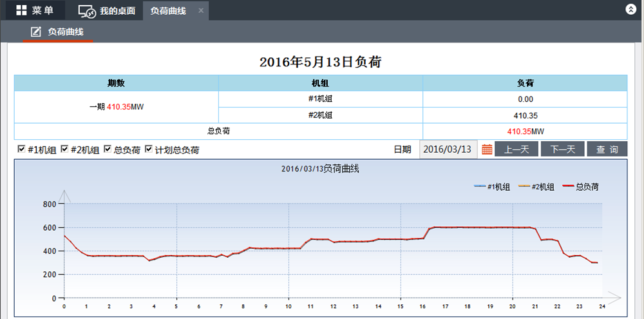Click the menu grid icon
The width and height of the screenshot is (644, 319).
pos(21,10)
